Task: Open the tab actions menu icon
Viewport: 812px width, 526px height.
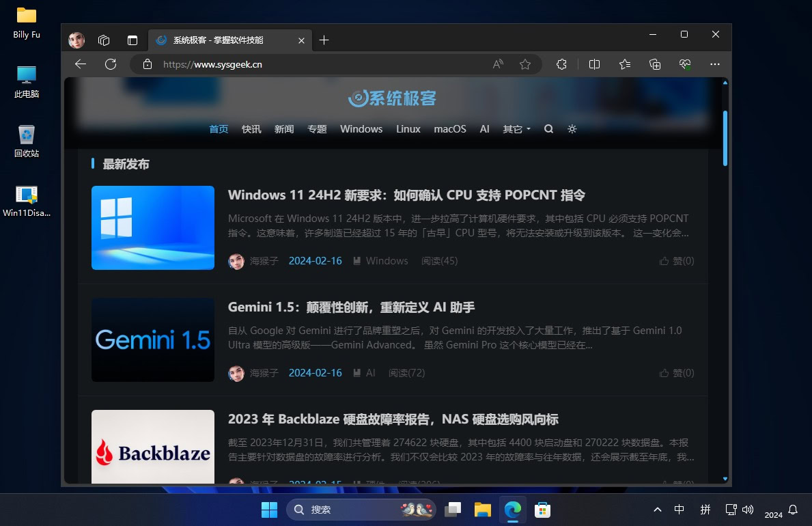Action: (132, 40)
